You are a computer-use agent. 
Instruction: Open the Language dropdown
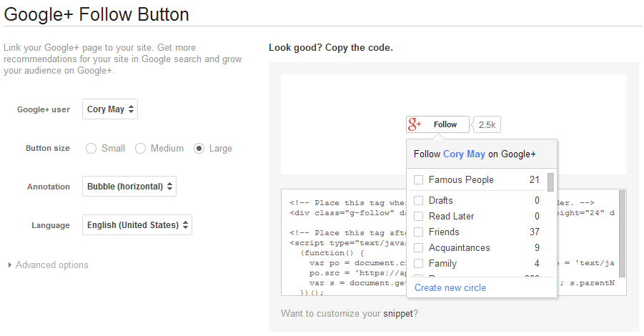137,225
